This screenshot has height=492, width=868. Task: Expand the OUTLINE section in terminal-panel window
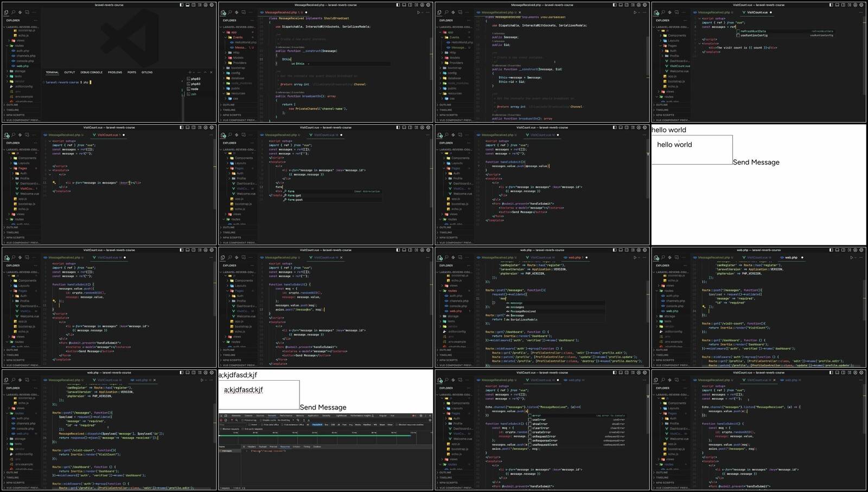click(x=12, y=105)
